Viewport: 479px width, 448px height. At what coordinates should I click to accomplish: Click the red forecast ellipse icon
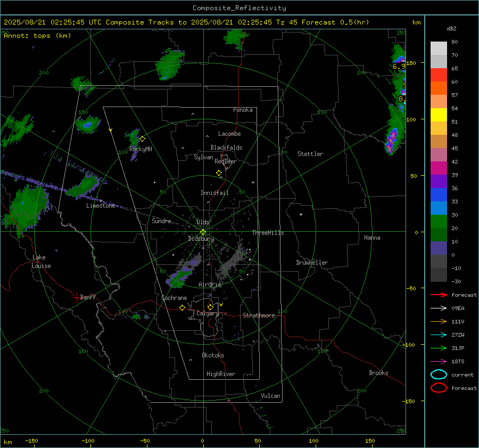pos(439,388)
